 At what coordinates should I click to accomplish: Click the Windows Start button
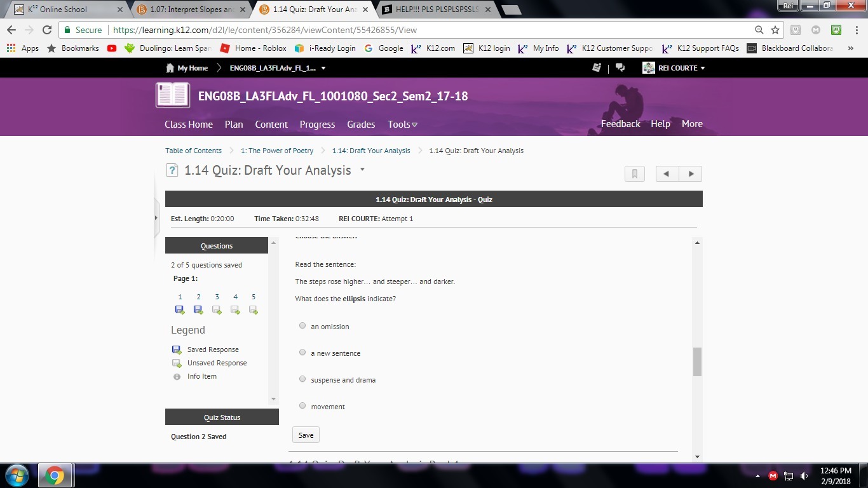click(x=17, y=475)
